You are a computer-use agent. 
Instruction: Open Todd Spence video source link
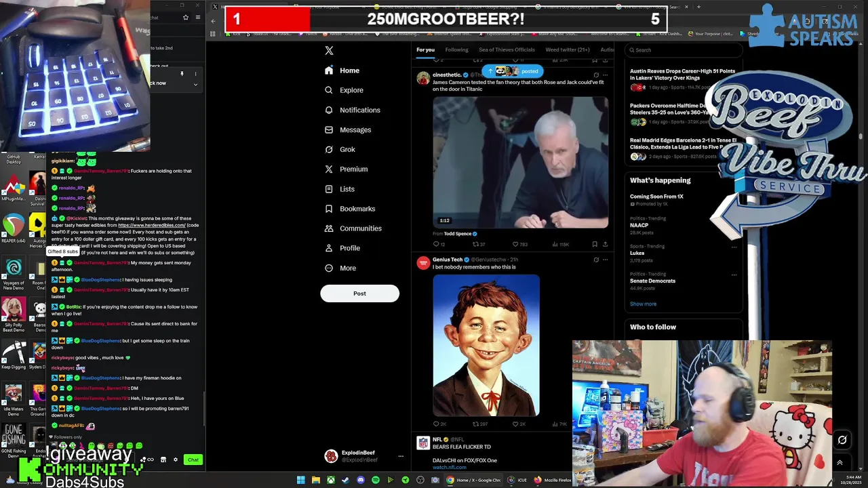pos(460,234)
